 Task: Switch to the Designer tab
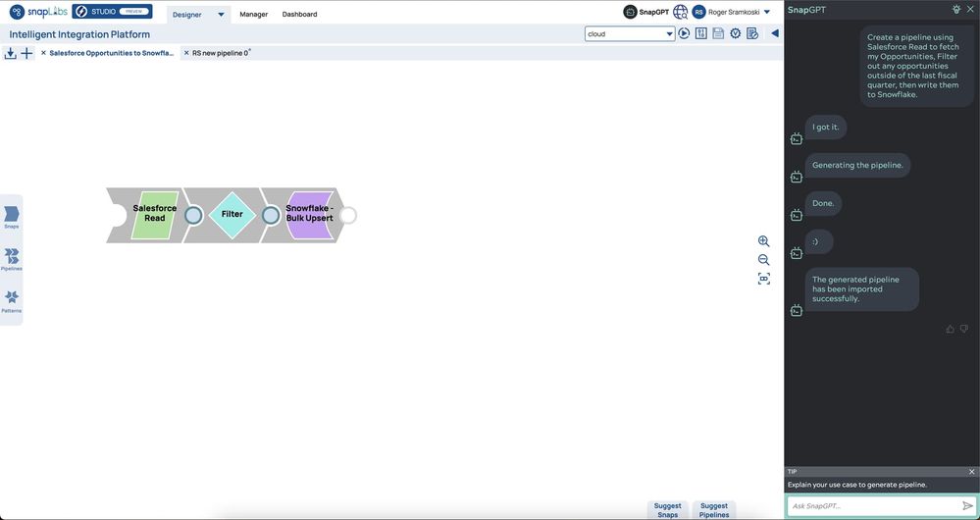coord(186,15)
